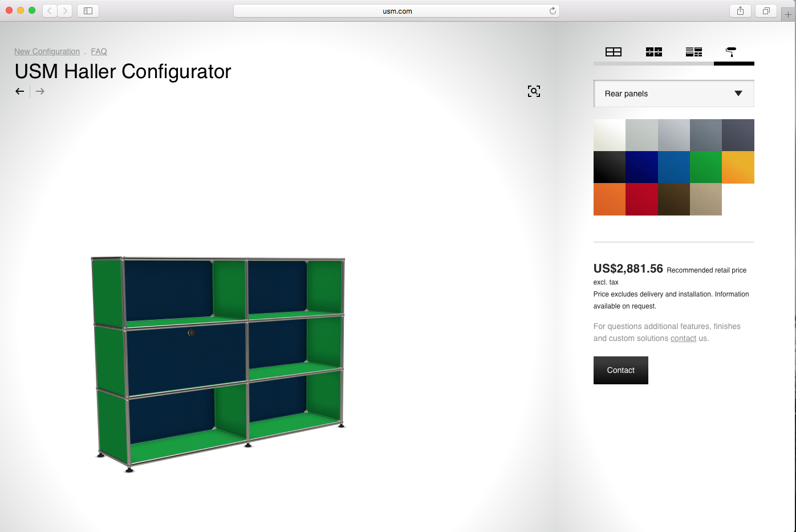Select the paint roller color tab
Image resolution: width=796 pixels, height=532 pixels.
(731, 52)
